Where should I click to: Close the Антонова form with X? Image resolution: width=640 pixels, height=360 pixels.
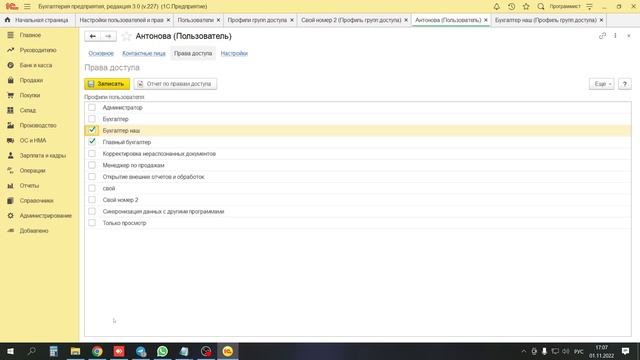click(629, 36)
